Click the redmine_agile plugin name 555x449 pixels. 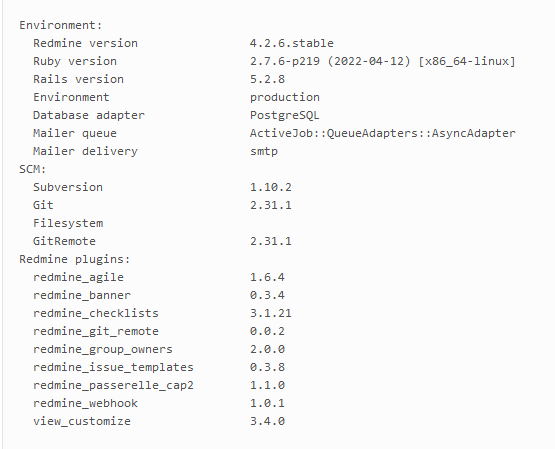point(78,277)
